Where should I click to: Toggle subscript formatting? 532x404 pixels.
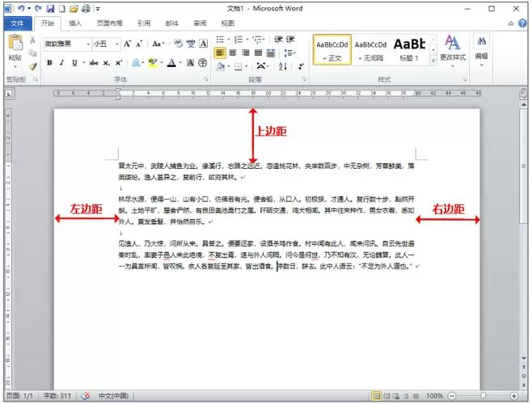(107, 63)
